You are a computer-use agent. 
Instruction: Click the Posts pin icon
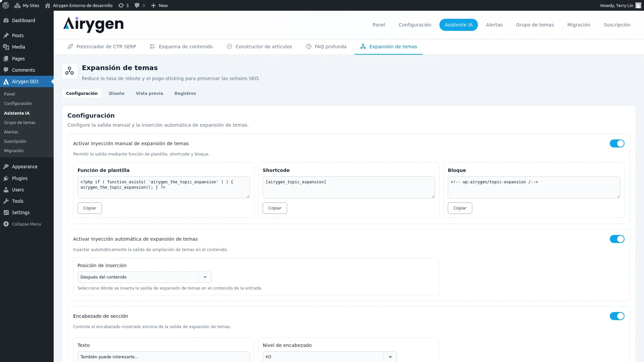click(6, 36)
